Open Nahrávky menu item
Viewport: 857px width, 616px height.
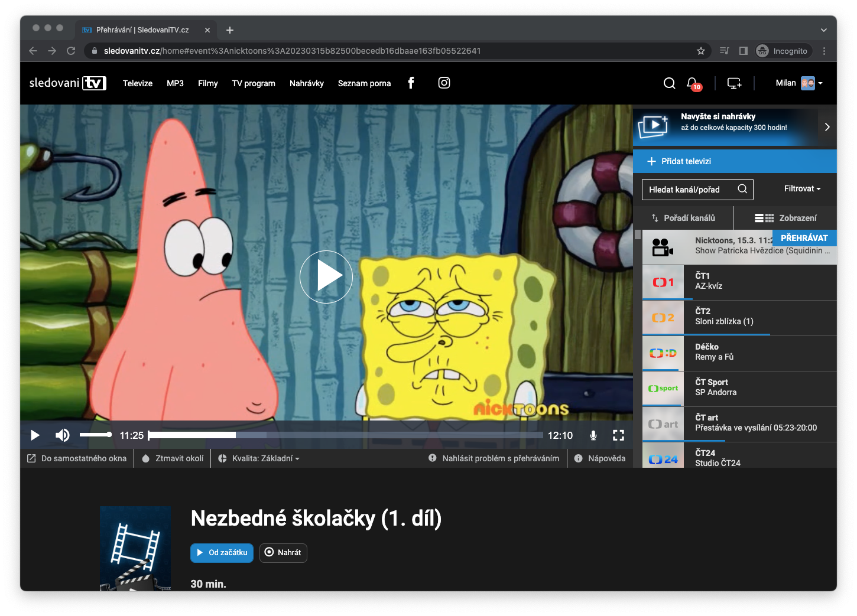(307, 83)
